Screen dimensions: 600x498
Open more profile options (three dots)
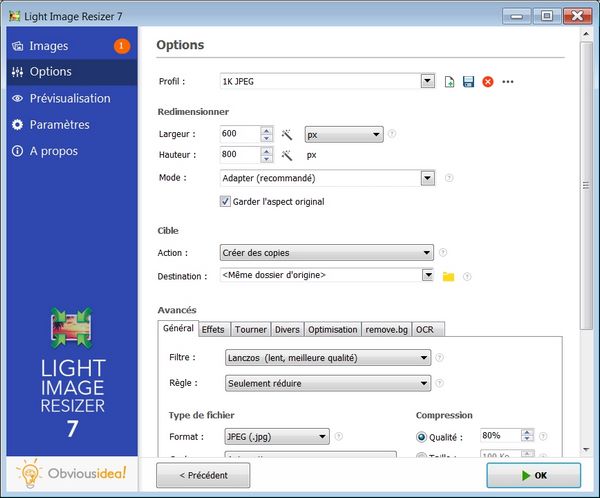tap(508, 82)
